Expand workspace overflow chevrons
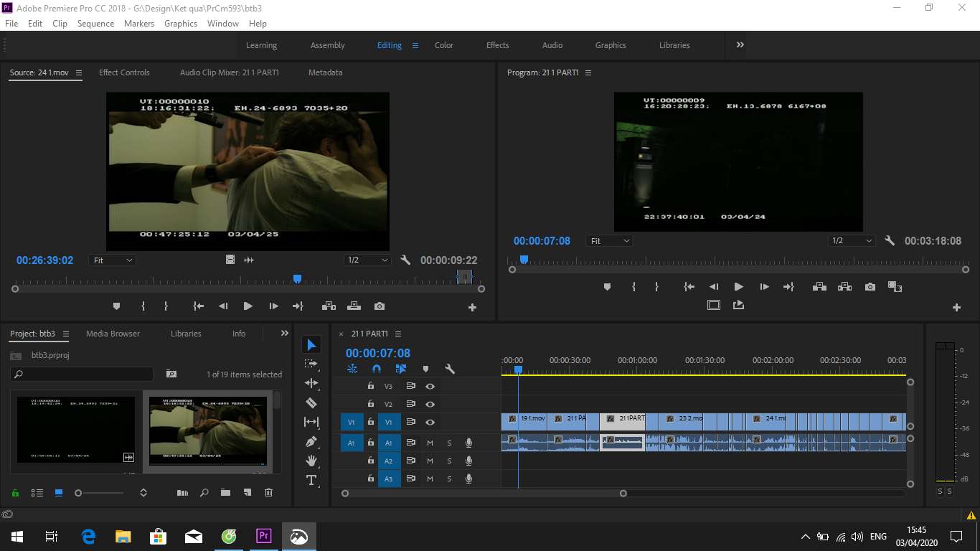Viewport: 980px width, 551px height. tap(740, 44)
